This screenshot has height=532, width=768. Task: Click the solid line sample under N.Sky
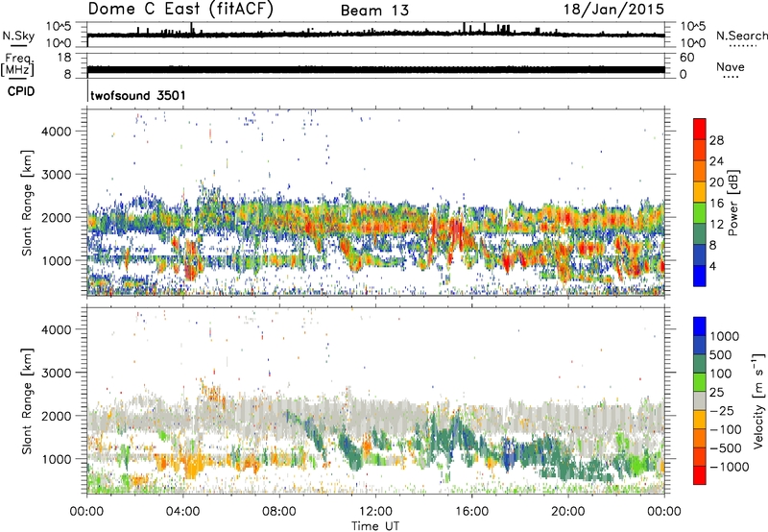pos(18,45)
